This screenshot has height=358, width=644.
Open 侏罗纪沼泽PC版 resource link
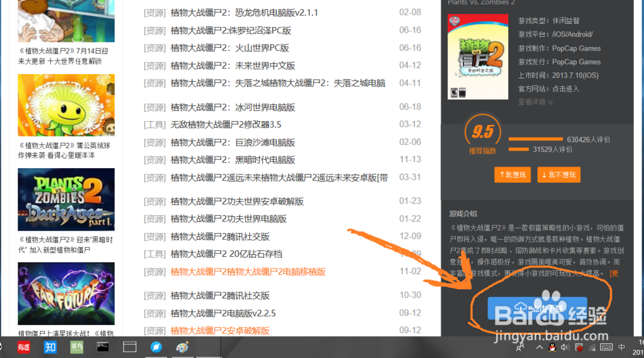[x=231, y=30]
